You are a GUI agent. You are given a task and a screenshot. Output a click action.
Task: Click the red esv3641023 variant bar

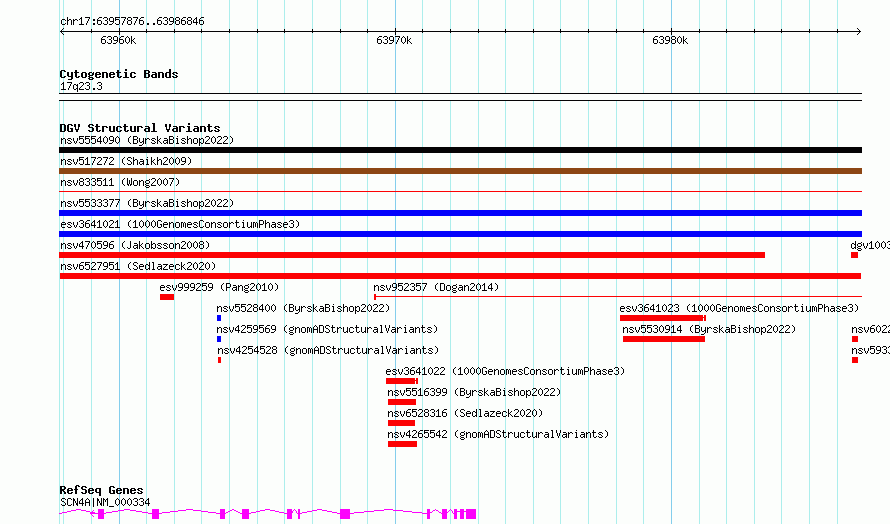(x=662, y=318)
